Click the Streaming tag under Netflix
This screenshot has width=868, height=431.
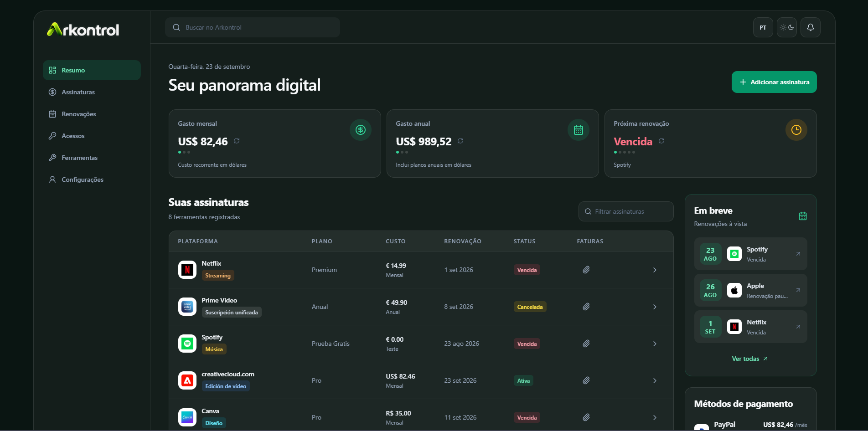(218, 276)
